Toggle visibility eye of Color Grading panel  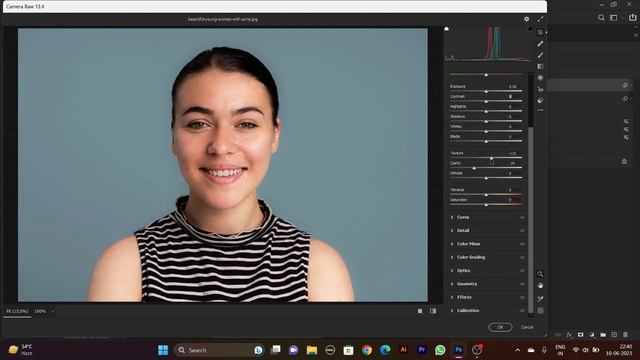(522, 258)
